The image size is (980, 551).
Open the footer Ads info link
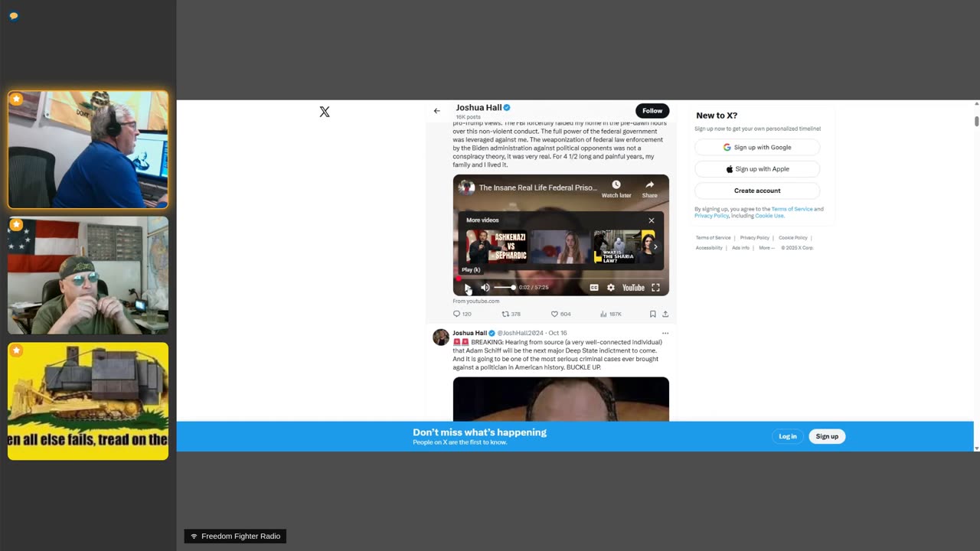point(740,248)
